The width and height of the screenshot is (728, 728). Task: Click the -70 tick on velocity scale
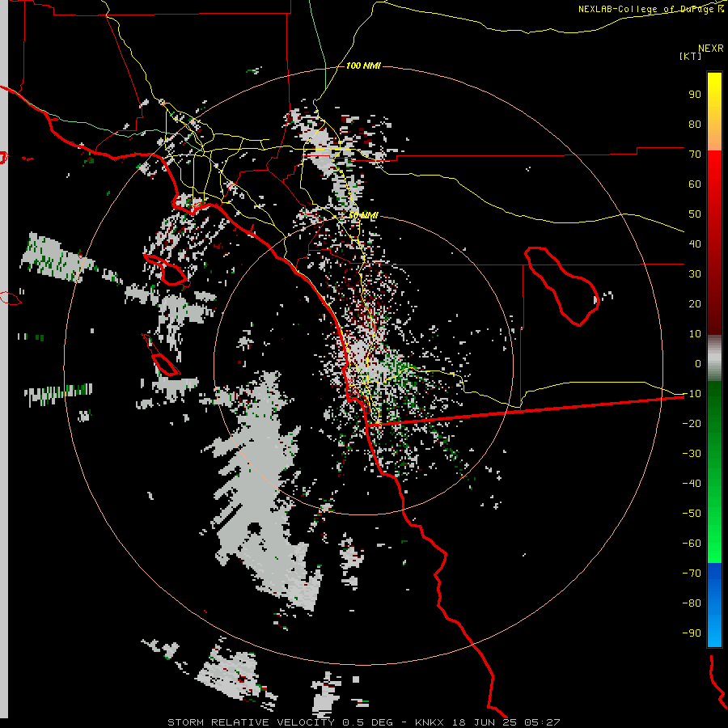(692, 574)
